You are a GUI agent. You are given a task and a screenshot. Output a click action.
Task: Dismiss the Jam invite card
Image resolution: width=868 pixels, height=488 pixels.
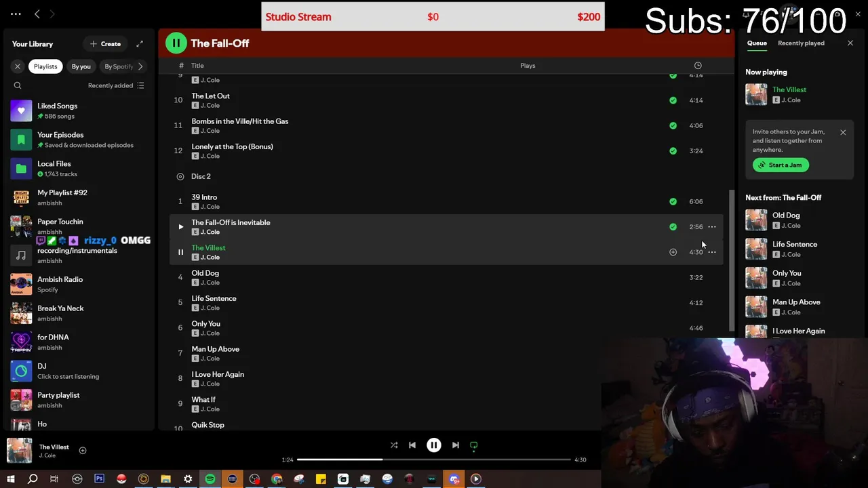pos(843,132)
